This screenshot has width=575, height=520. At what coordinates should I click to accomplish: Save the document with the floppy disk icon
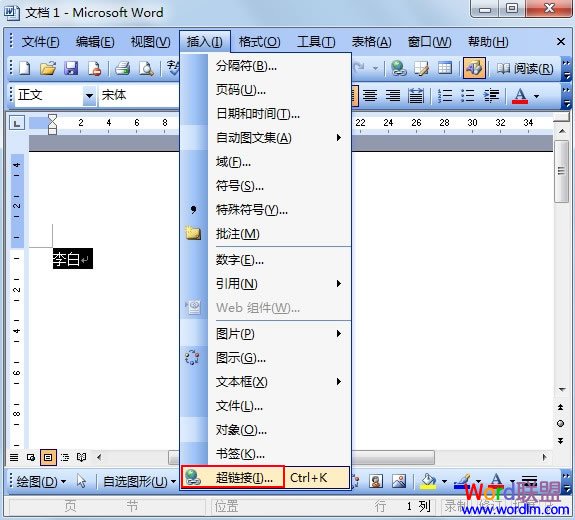[x=71, y=68]
